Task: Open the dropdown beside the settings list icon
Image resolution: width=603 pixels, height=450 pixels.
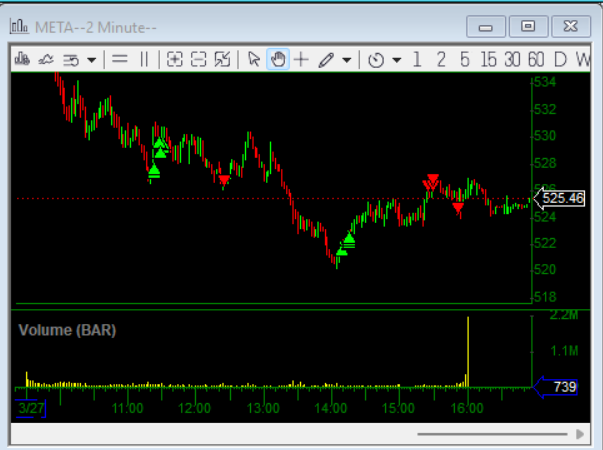Action: tap(92, 60)
